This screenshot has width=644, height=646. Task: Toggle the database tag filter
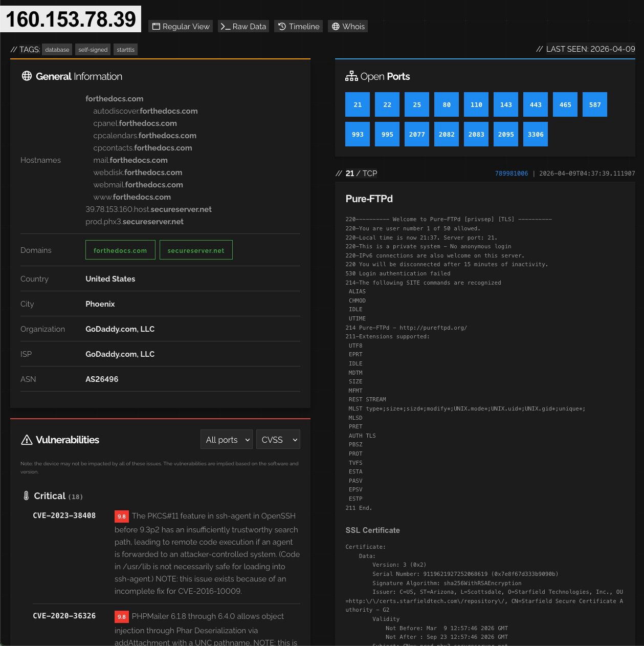click(57, 49)
